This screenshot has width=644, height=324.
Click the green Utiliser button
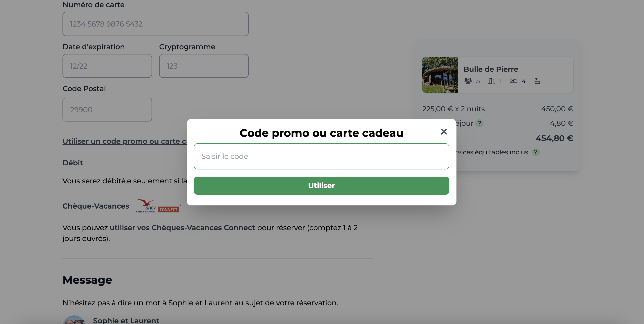[321, 186]
